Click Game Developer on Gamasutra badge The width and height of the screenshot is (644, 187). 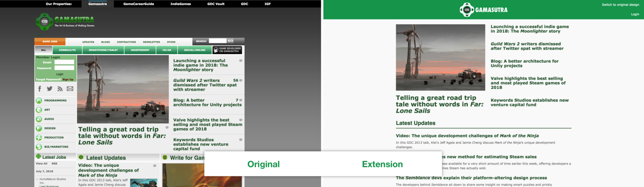227,50
